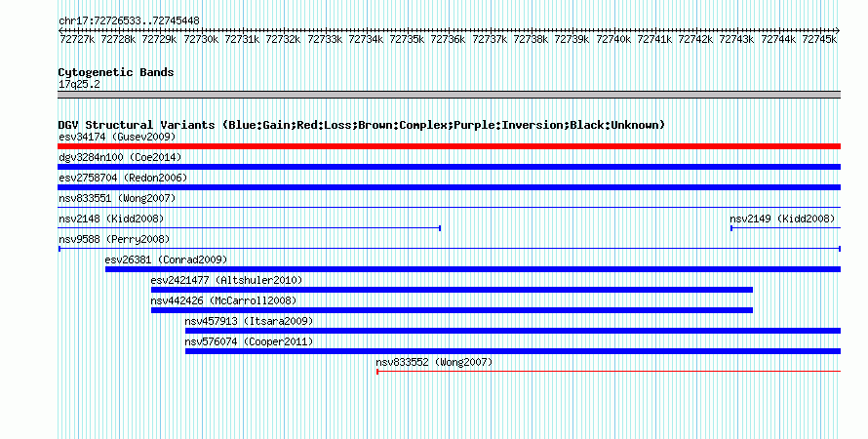
Task: Click the 72734k ruler tick label
Action: click(x=366, y=39)
